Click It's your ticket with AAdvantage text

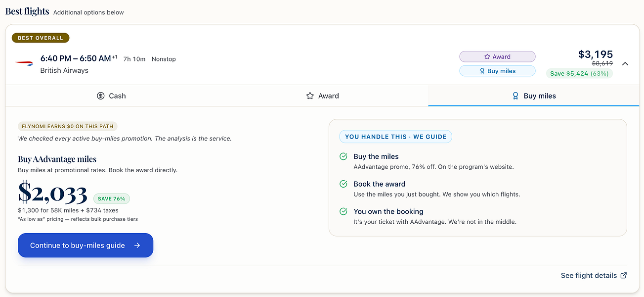(x=435, y=222)
